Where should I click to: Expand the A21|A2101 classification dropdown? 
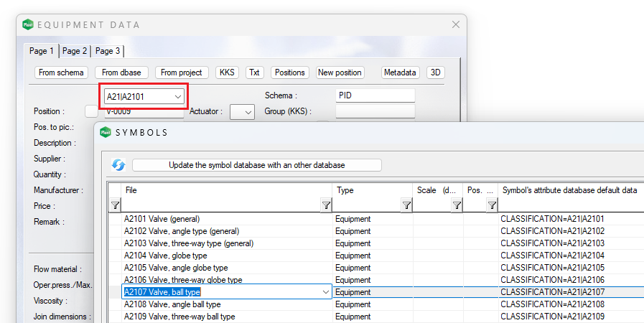point(177,96)
